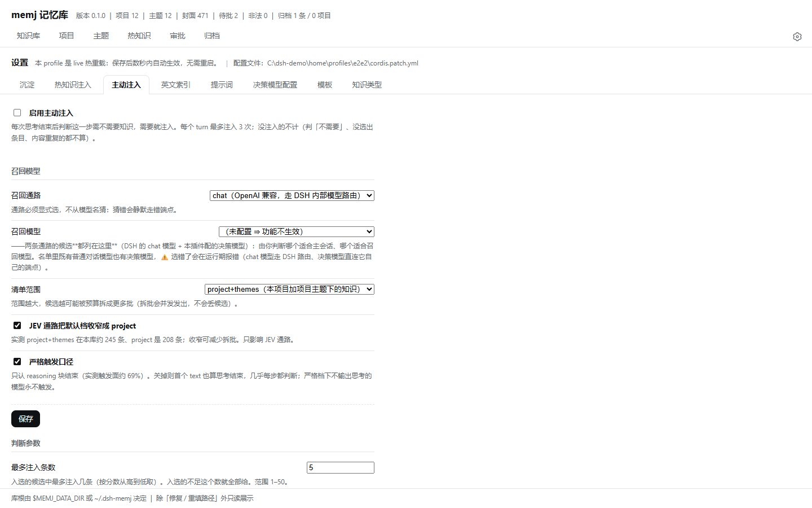812x508 pixels.
Task: Open the 召回通路 dropdown
Action: 292,195
